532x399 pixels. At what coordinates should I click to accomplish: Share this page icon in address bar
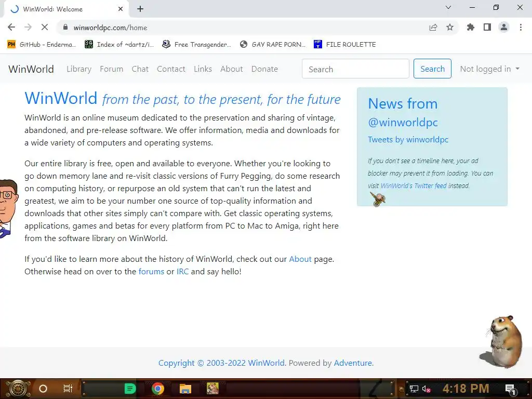point(433,28)
